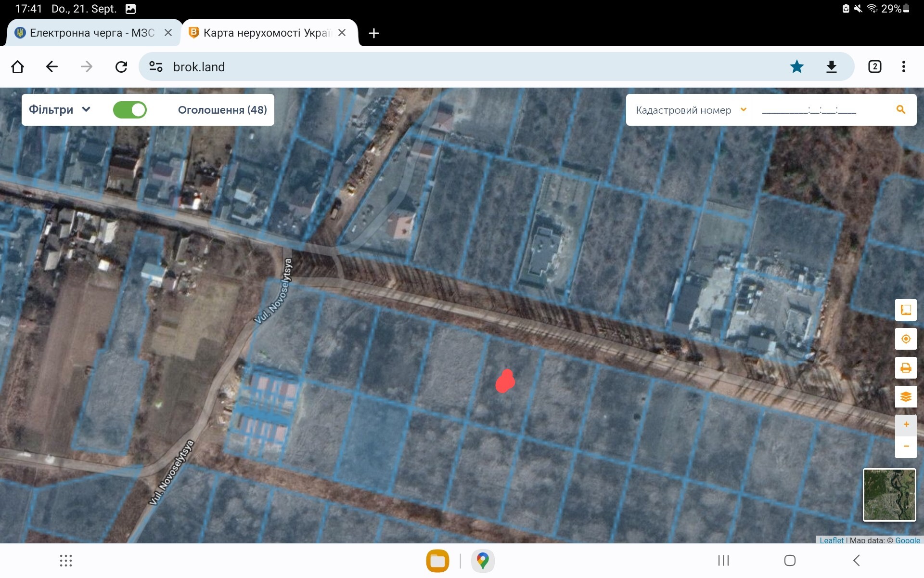
Task: Zoom in with the plus button
Action: (x=906, y=424)
